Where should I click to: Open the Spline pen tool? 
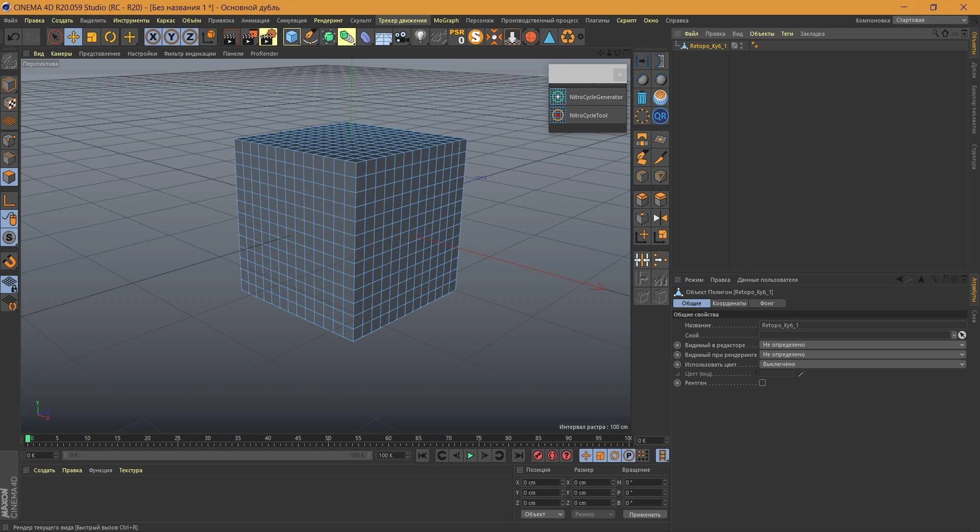coord(310,37)
